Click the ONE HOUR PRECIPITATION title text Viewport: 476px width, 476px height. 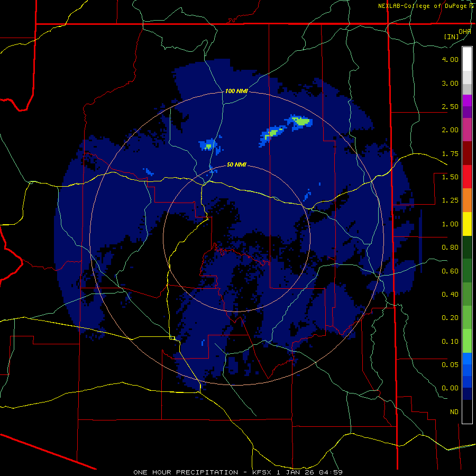186,472
